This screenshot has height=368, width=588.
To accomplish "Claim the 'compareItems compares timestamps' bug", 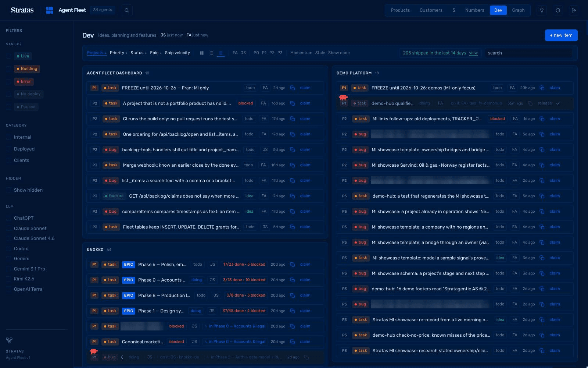I will coord(305,212).
